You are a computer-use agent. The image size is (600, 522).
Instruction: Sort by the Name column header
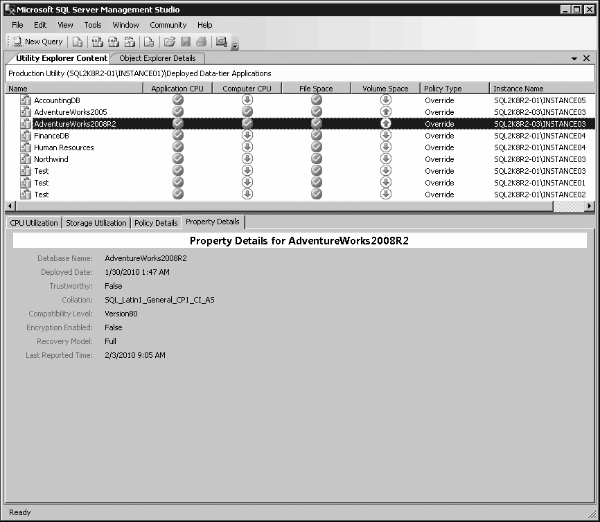click(x=74, y=88)
